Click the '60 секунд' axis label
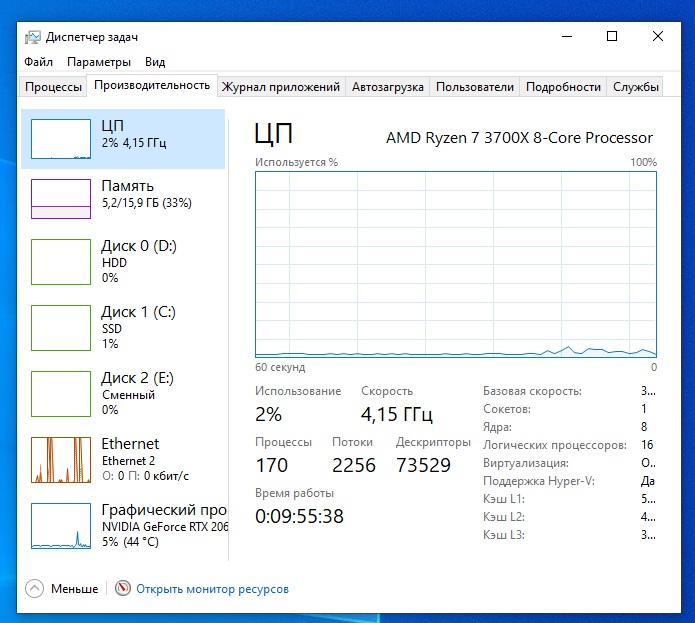Image resolution: width=695 pixels, height=623 pixels. (280, 367)
